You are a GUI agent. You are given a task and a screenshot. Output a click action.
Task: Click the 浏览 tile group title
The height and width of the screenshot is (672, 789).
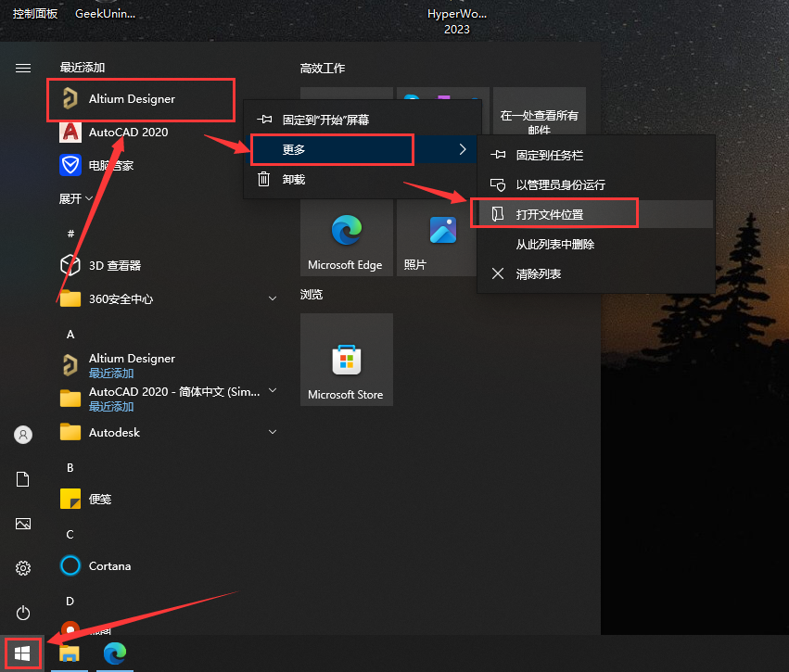click(x=312, y=294)
